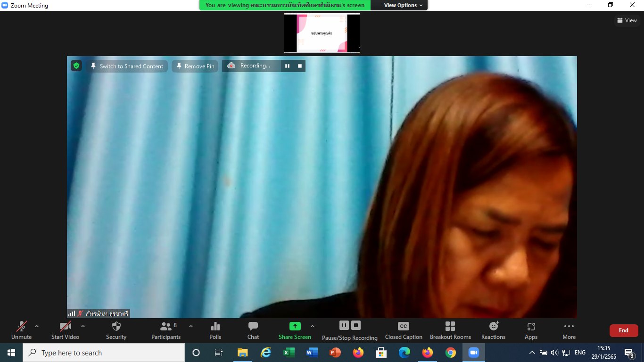
Task: Click the green Share Screen button
Action: pos(295,330)
